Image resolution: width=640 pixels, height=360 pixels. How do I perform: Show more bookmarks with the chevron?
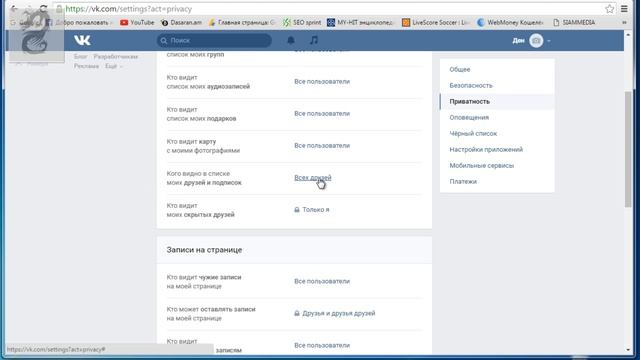pos(624,22)
